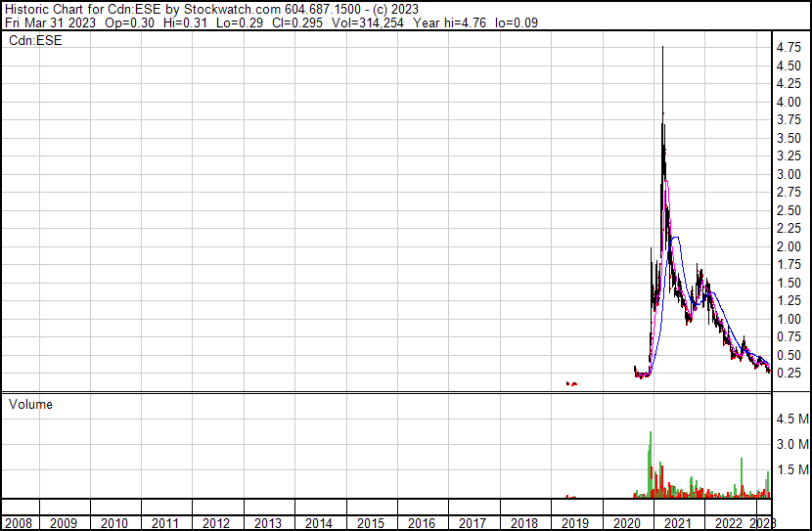
Task: Click the blue moving average line peak
Action: click(674, 238)
